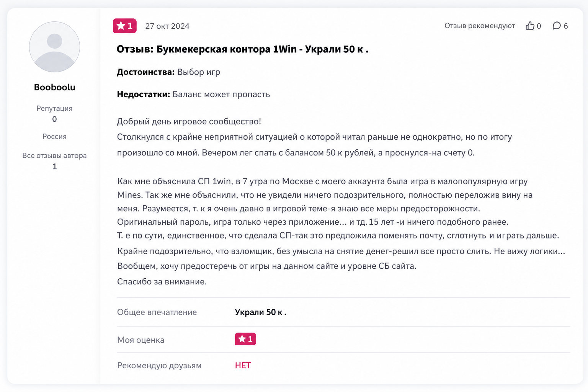View Все отзывы автора link

(54, 155)
